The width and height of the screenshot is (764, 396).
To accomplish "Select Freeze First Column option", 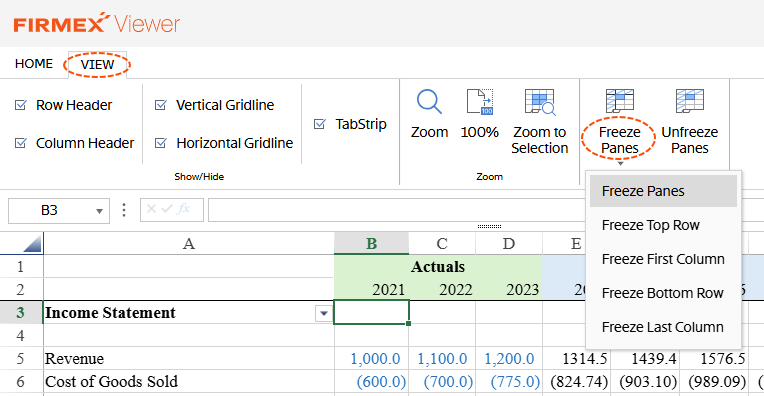I will click(x=663, y=259).
